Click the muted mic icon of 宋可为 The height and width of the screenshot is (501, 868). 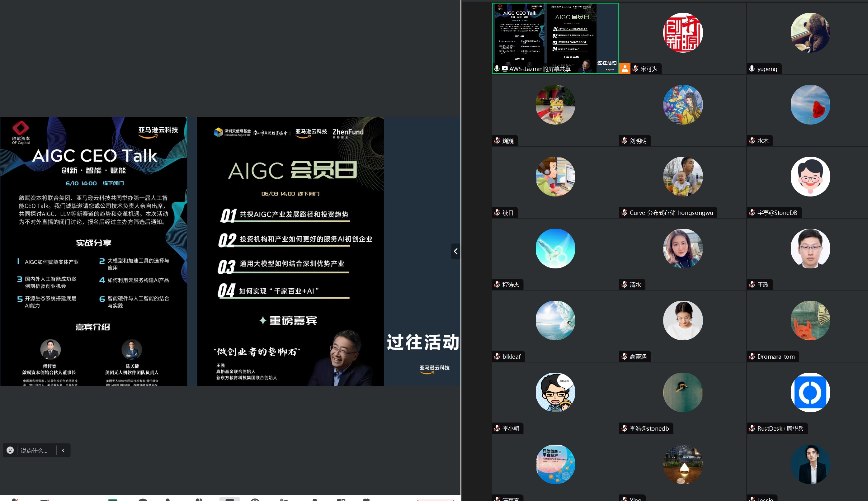click(635, 69)
